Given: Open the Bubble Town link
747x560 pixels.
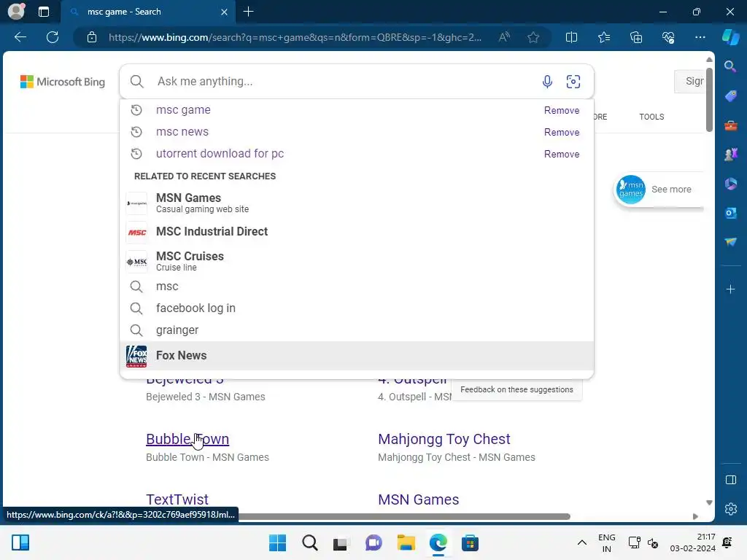Looking at the screenshot, I should [187, 438].
